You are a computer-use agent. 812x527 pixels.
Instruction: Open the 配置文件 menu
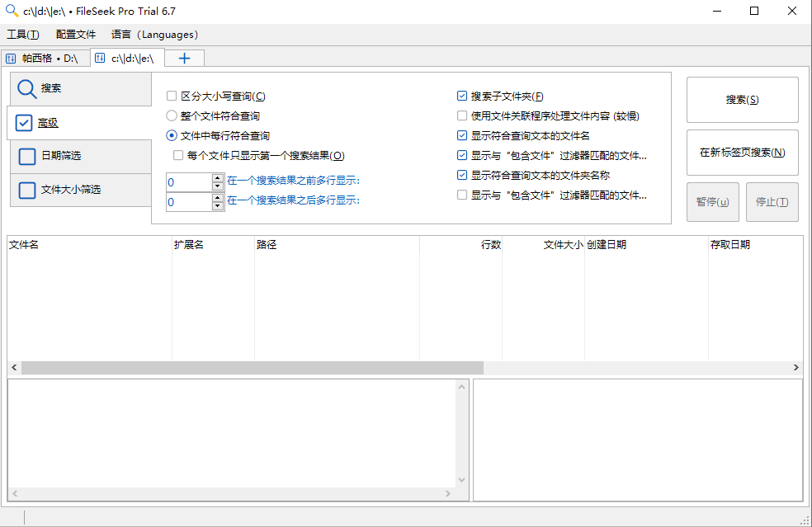(x=76, y=35)
